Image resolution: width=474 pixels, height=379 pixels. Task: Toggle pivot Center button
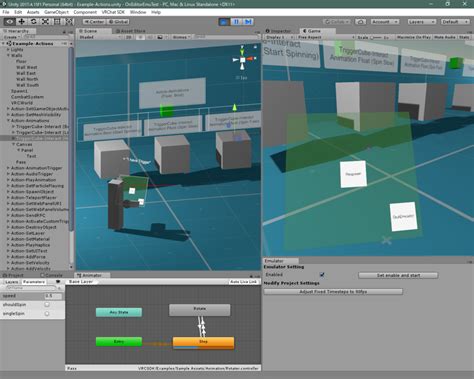[94, 22]
